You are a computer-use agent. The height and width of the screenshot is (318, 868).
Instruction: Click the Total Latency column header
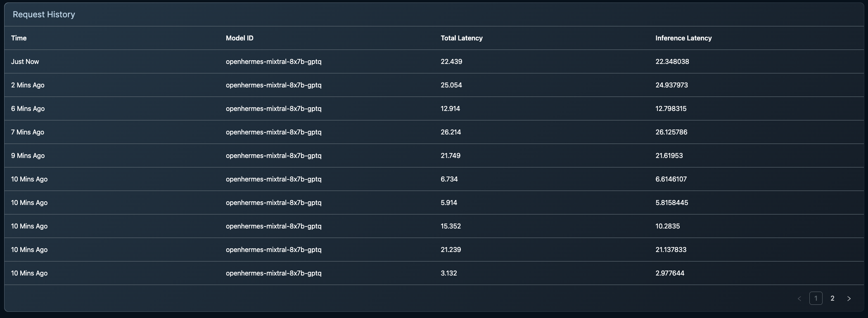coord(461,38)
